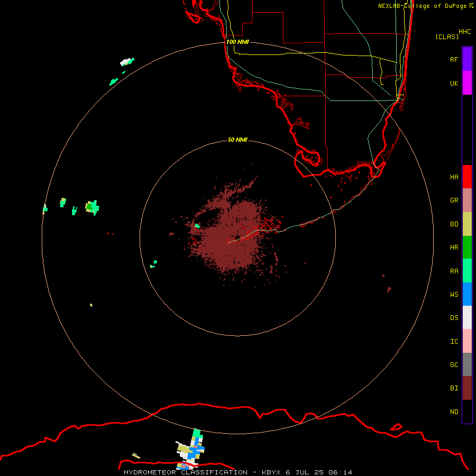
Task: Click the NEXLAB-College of DuPage credit text
Action: pos(426,6)
